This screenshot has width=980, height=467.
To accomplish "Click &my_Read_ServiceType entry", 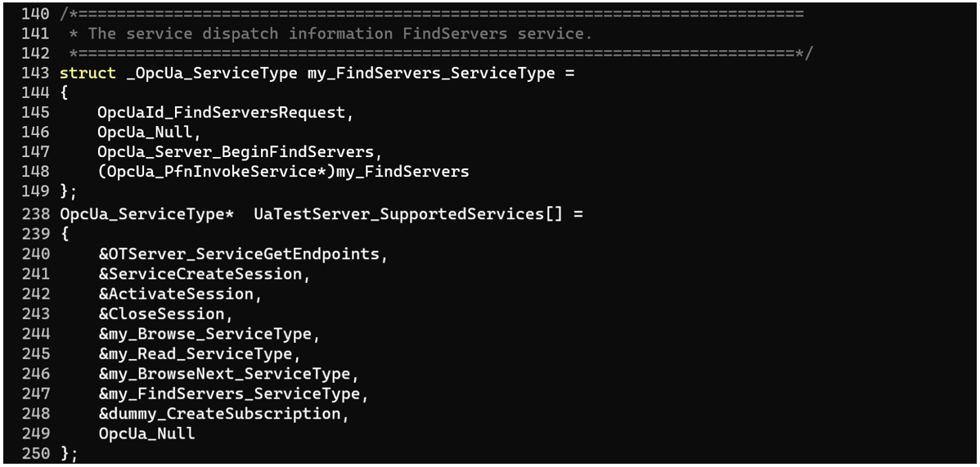I will pos(196,354).
